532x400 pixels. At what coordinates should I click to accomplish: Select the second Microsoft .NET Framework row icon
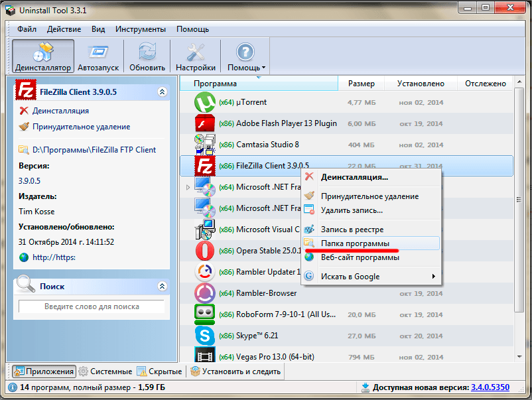(x=205, y=208)
